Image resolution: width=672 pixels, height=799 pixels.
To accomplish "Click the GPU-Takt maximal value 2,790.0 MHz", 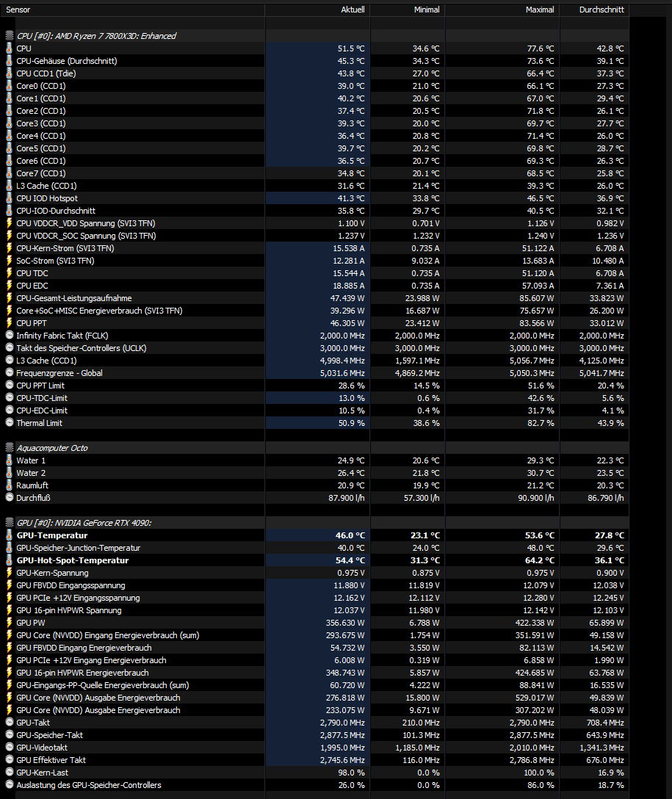I will [532, 723].
